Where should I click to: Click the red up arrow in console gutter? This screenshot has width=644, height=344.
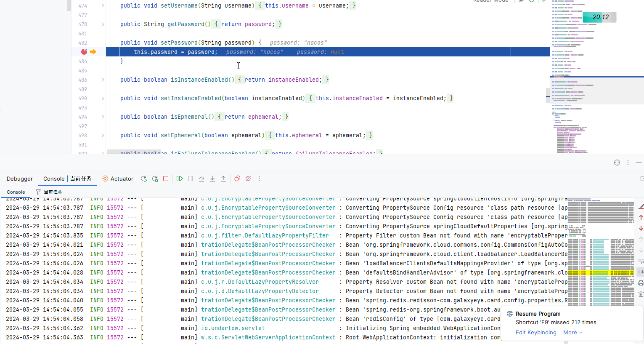click(x=641, y=217)
